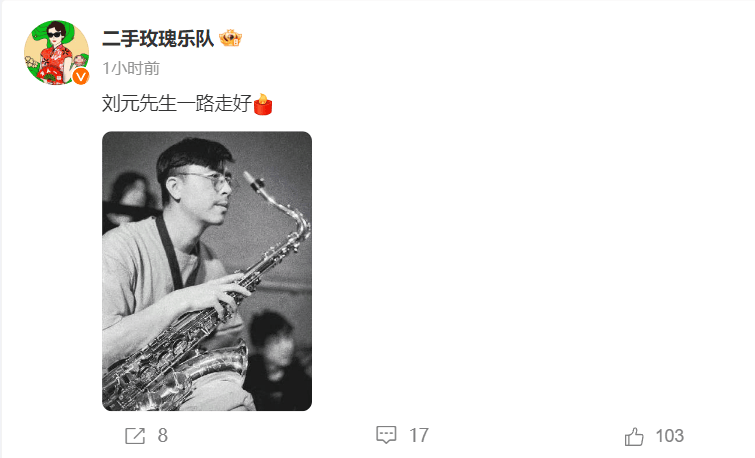Click the red candle emoji

click(262, 104)
